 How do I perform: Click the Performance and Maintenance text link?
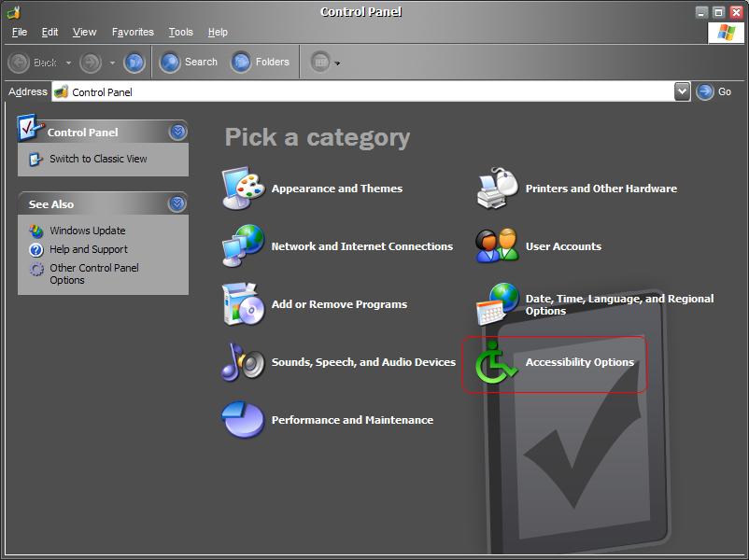point(352,420)
